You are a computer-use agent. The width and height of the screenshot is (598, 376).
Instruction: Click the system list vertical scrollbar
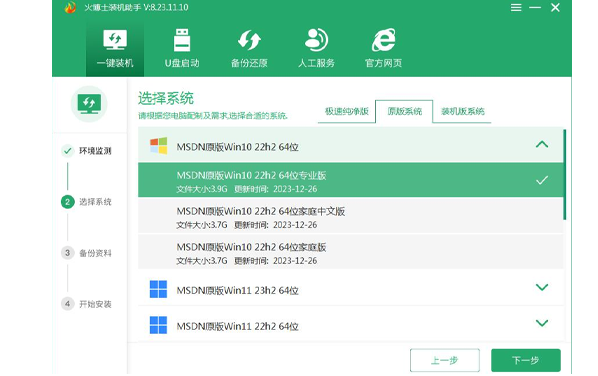pos(564,174)
